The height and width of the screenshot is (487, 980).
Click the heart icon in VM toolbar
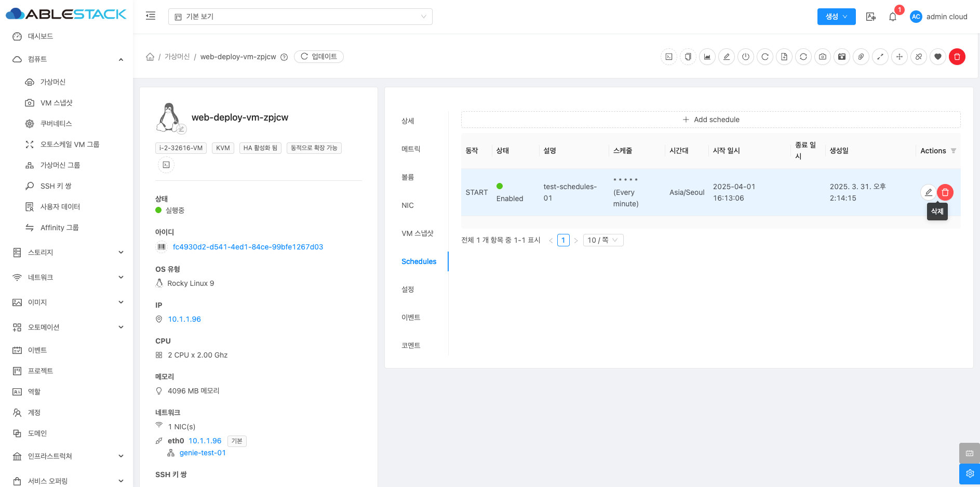click(x=937, y=57)
